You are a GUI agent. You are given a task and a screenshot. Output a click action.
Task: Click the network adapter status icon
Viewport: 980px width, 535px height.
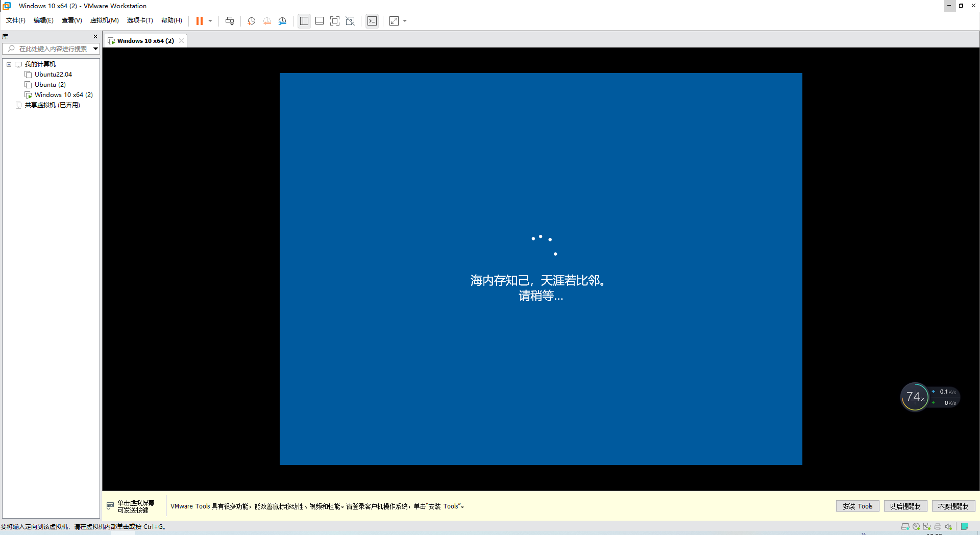coord(927,526)
